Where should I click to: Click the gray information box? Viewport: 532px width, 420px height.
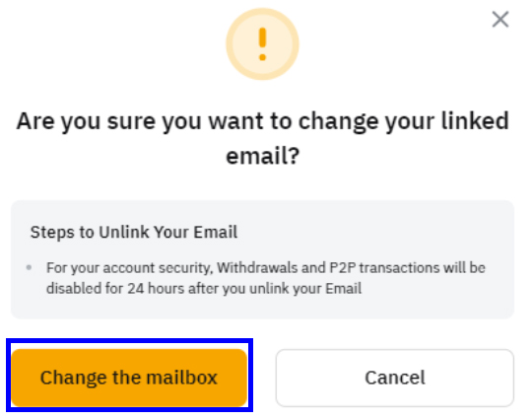262,259
